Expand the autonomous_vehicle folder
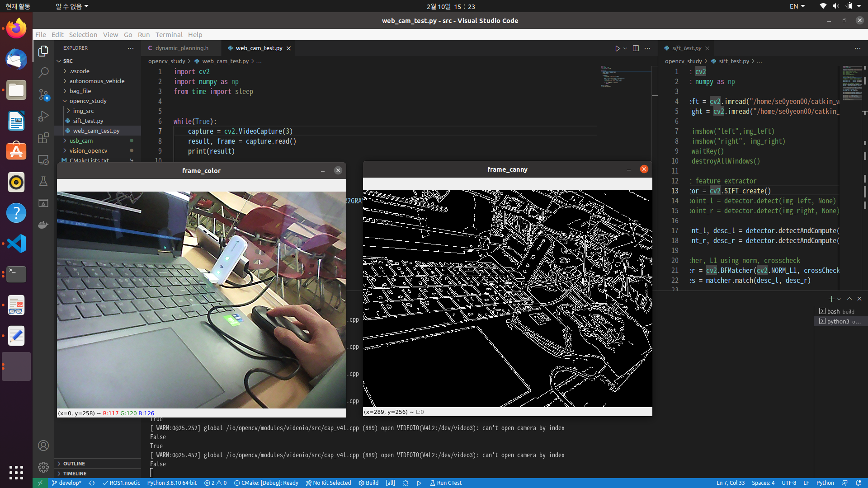868x488 pixels. click(x=97, y=81)
